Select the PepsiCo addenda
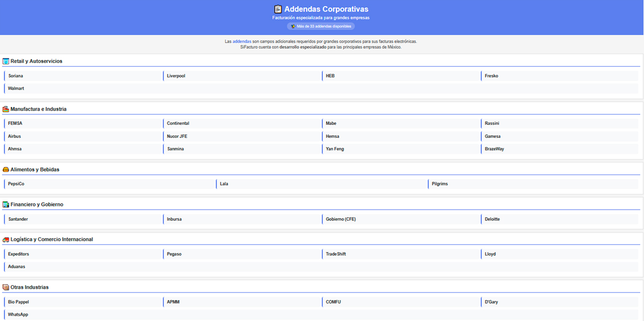 tap(16, 184)
